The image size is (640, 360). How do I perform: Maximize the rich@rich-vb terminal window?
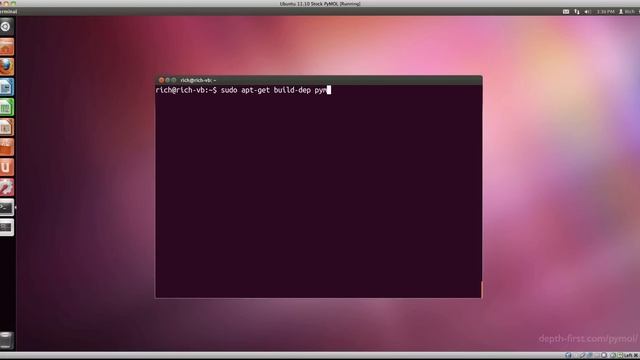coord(173,80)
